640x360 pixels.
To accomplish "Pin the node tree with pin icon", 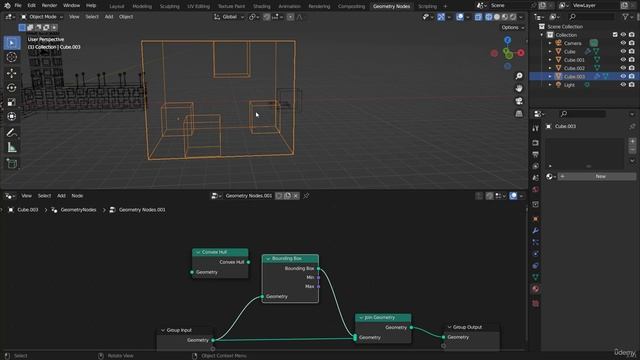I will [x=306, y=196].
